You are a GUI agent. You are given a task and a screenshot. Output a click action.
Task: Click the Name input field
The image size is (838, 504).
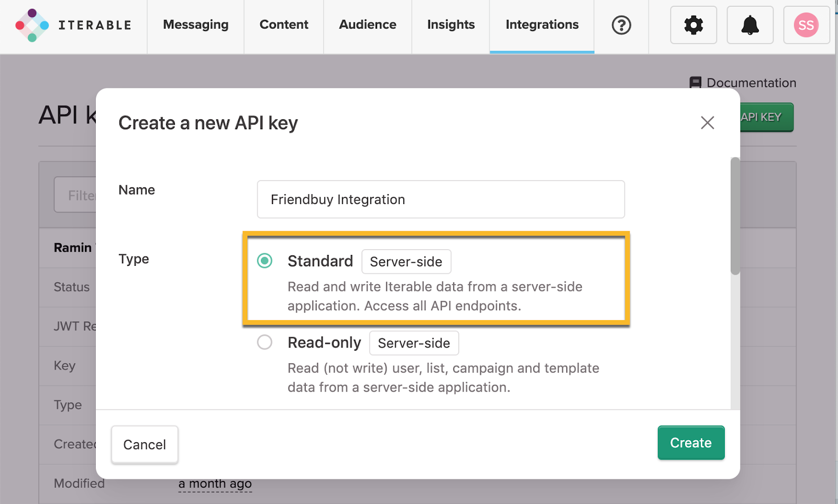pos(440,199)
